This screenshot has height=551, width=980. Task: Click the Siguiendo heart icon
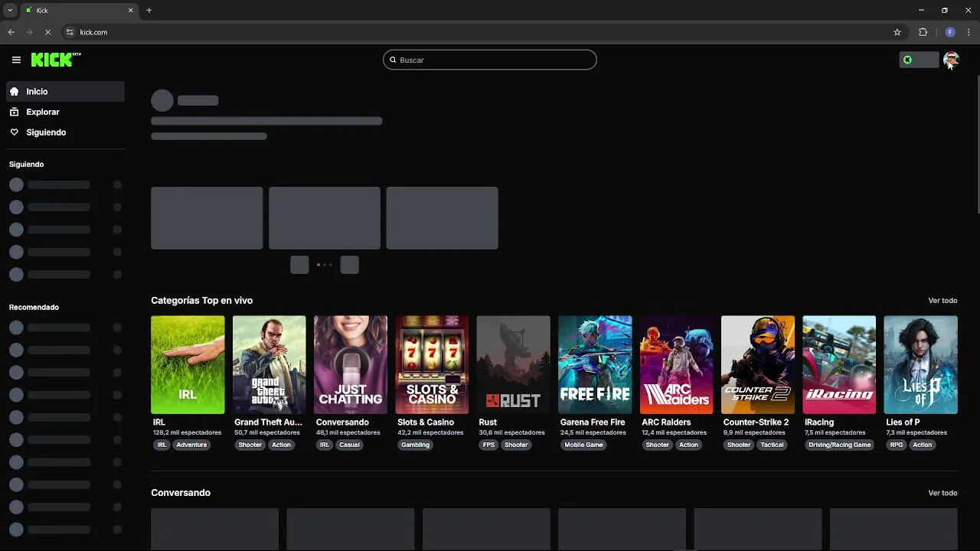[14, 132]
